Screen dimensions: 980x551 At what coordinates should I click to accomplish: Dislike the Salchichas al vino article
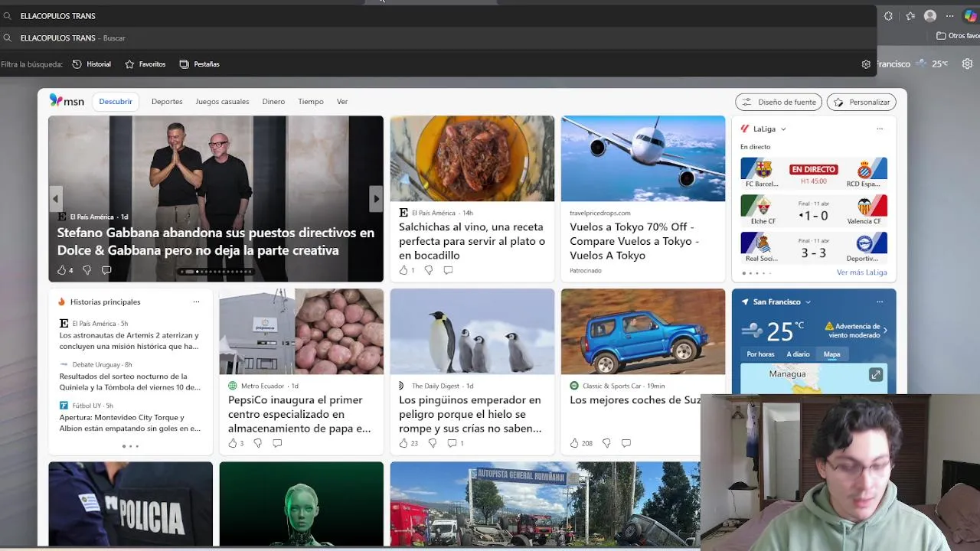(x=428, y=270)
